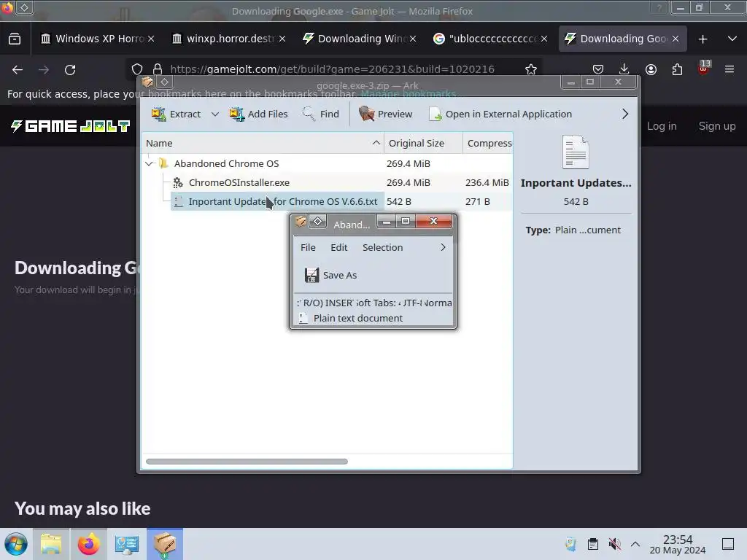Click Sign up on Game Jolt
Image resolution: width=747 pixels, height=560 pixels.
(716, 126)
